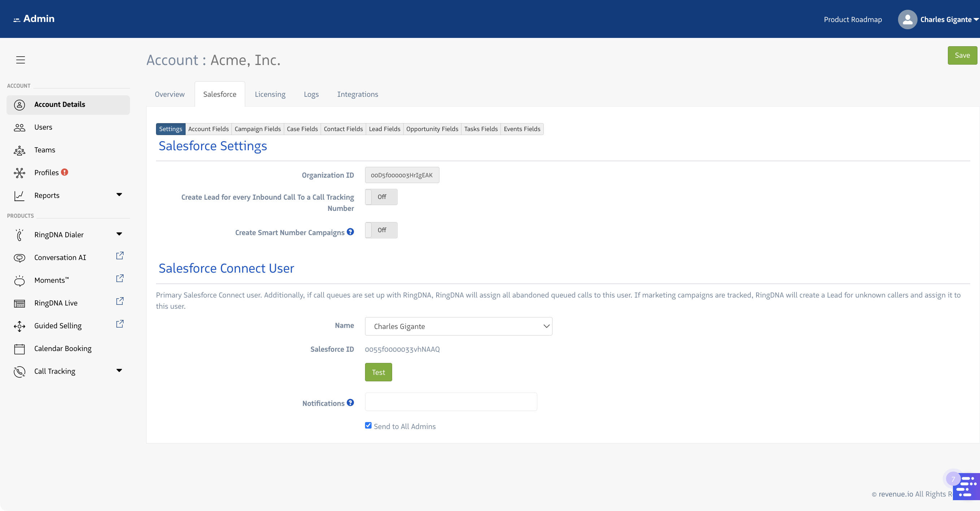
Task: Open RingDNA Live external link icon
Action: coord(120,301)
